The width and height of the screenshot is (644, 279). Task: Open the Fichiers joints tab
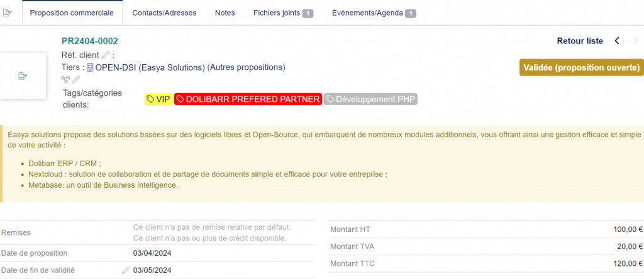[283, 13]
